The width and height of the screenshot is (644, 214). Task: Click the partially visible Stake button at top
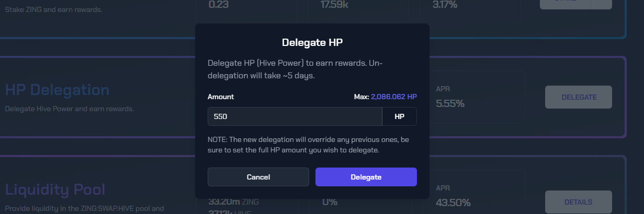[566, 3]
